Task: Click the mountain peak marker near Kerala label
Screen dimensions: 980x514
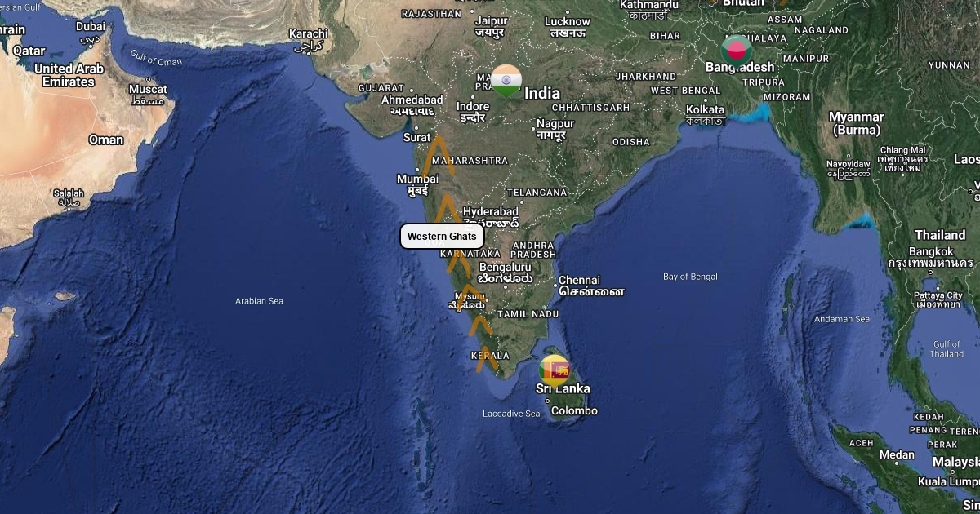Action: click(486, 358)
